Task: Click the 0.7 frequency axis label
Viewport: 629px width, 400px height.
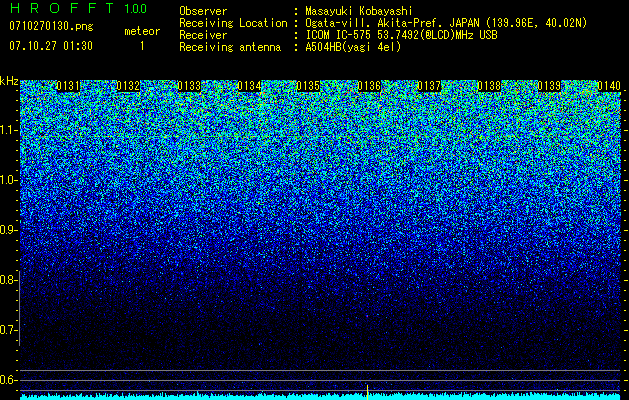Action: tap(9, 330)
